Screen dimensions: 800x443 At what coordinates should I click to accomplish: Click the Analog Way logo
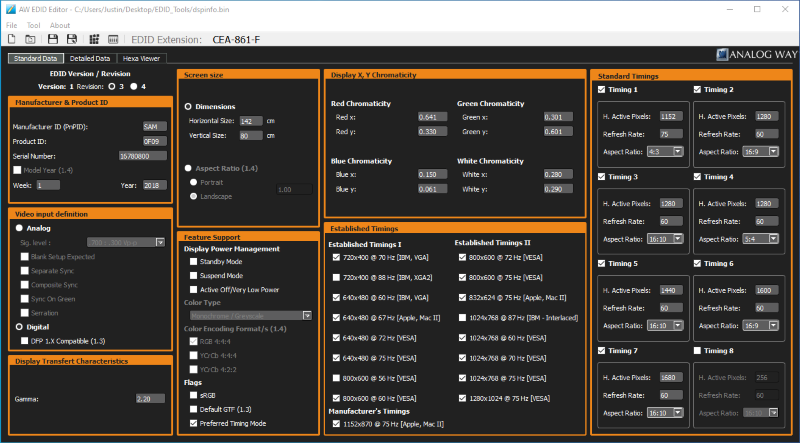coord(756,57)
